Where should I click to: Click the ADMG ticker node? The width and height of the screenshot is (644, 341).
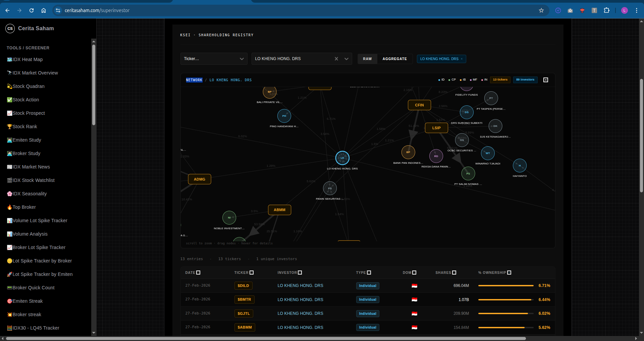coord(200,179)
